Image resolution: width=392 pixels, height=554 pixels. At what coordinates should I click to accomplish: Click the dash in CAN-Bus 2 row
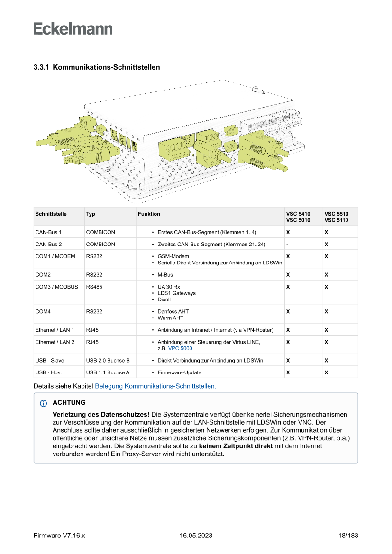coord(287,245)
